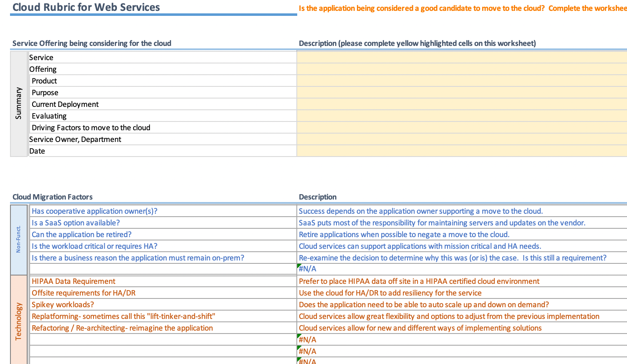Select the vertical Technology category label
Screen dimensions: 627x364
[19, 321]
